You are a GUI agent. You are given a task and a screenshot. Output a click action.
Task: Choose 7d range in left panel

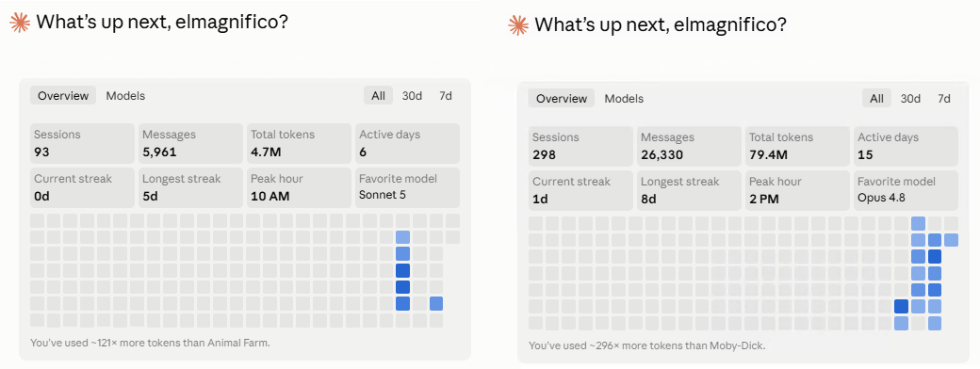445,95
